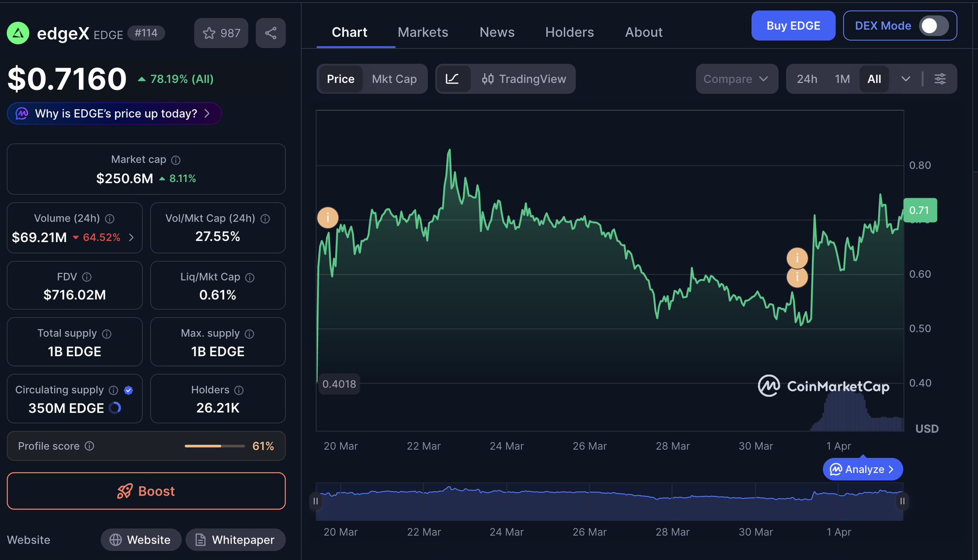Expand more time range options chevron
This screenshot has height=560, width=978.
click(x=905, y=79)
